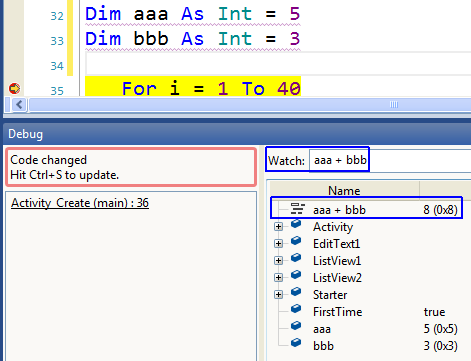This screenshot has height=361, width=471.
Task: Click the blue cube icon next to ListView2
Action: pos(296,275)
